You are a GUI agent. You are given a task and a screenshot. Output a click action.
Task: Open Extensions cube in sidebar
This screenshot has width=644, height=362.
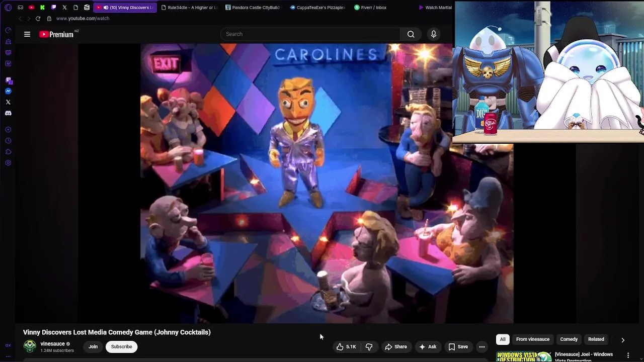click(x=8, y=152)
